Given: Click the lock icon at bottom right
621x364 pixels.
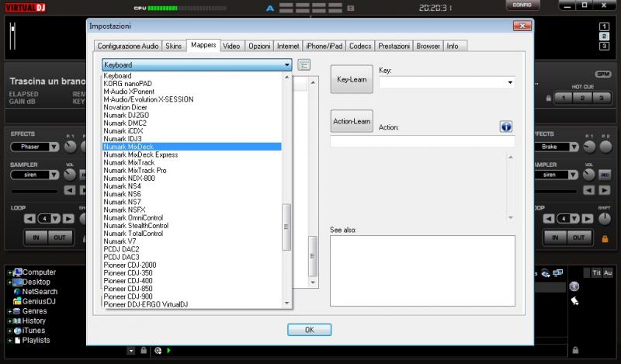Looking at the screenshot, I should pos(575,350).
